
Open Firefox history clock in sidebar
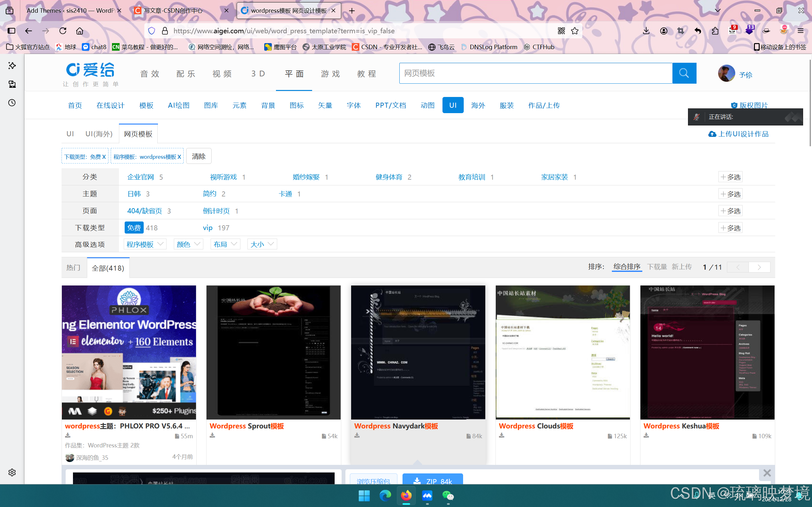(x=12, y=103)
